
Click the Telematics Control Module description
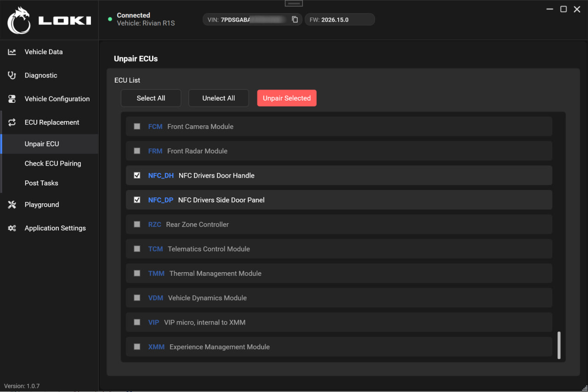click(209, 249)
